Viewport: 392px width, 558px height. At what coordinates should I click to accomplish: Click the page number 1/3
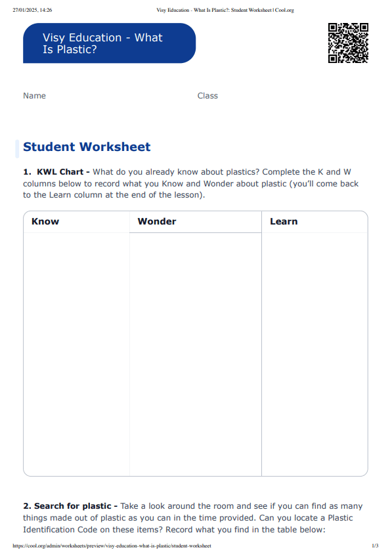(x=375, y=546)
